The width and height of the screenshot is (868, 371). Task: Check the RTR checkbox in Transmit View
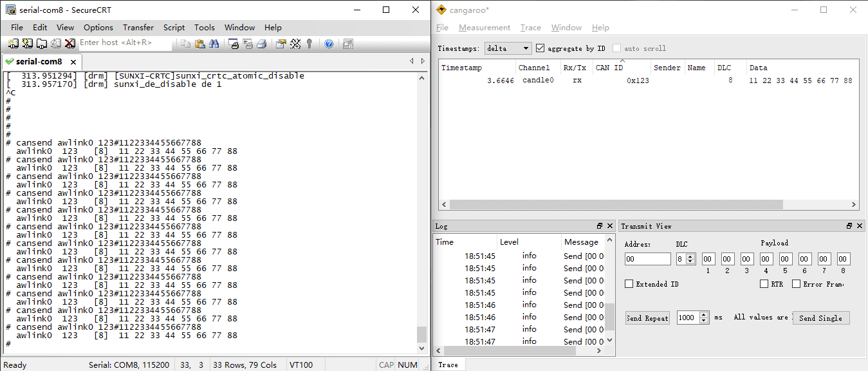point(764,283)
